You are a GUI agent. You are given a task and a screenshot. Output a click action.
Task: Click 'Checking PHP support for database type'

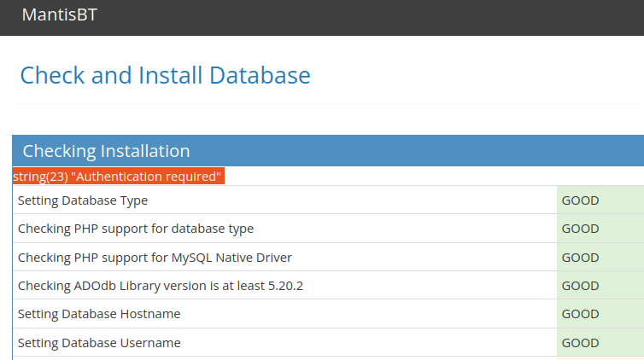(x=136, y=229)
